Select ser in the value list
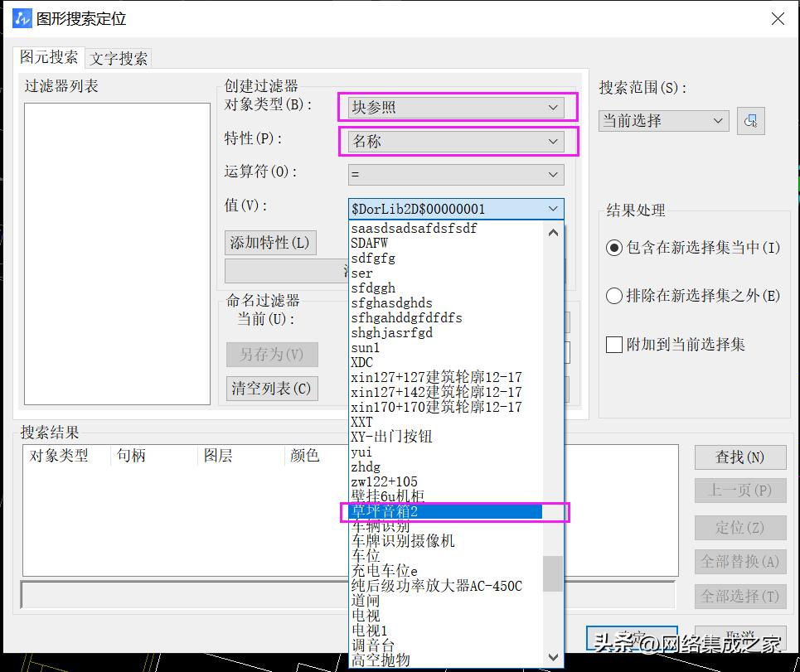The height and width of the screenshot is (672, 800). click(x=447, y=273)
